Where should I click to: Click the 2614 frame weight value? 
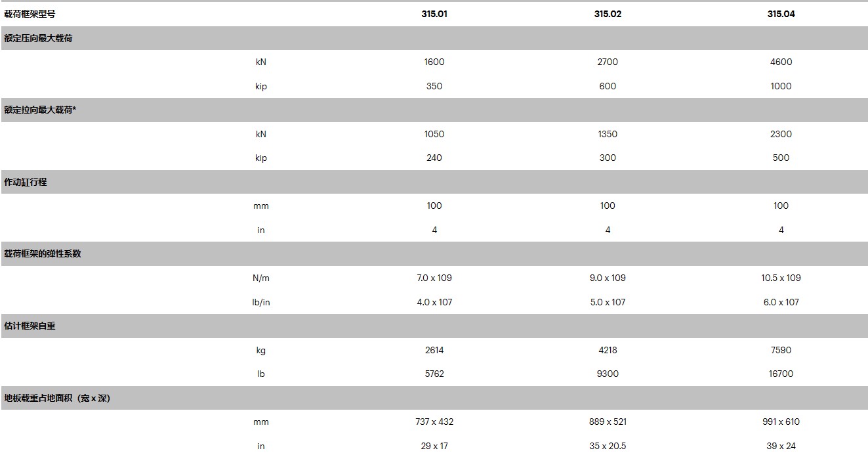point(434,350)
